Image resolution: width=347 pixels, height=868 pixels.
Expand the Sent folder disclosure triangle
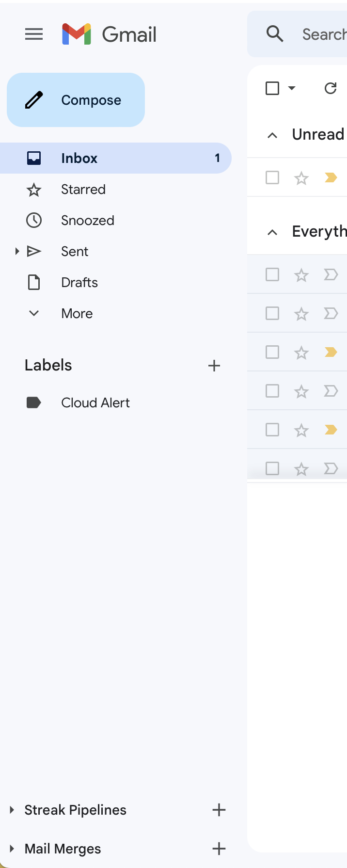pyautogui.click(x=17, y=251)
